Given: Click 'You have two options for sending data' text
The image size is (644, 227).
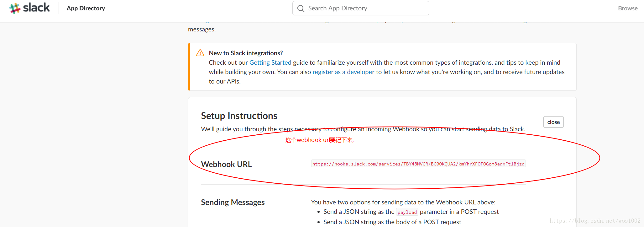Looking at the screenshot, I should 403,202.
